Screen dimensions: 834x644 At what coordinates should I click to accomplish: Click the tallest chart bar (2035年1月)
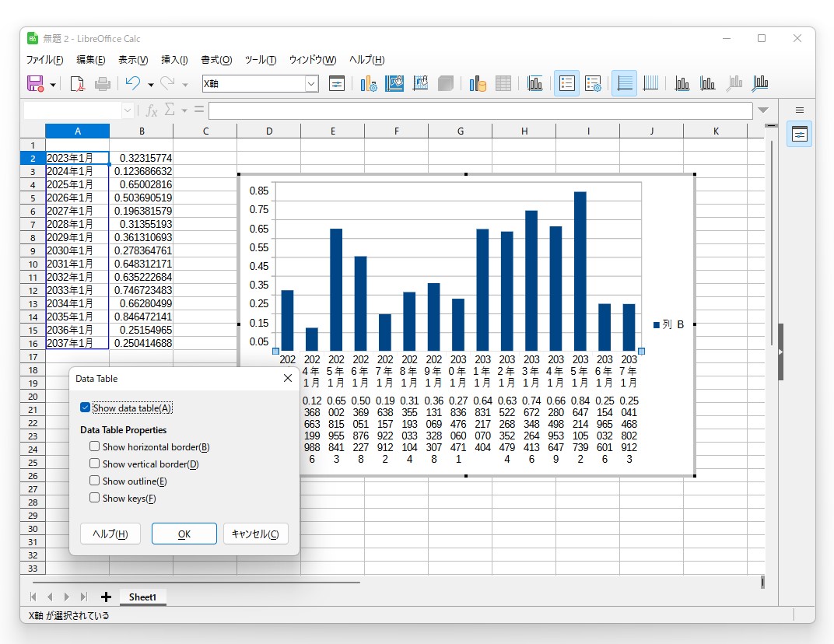click(x=580, y=271)
